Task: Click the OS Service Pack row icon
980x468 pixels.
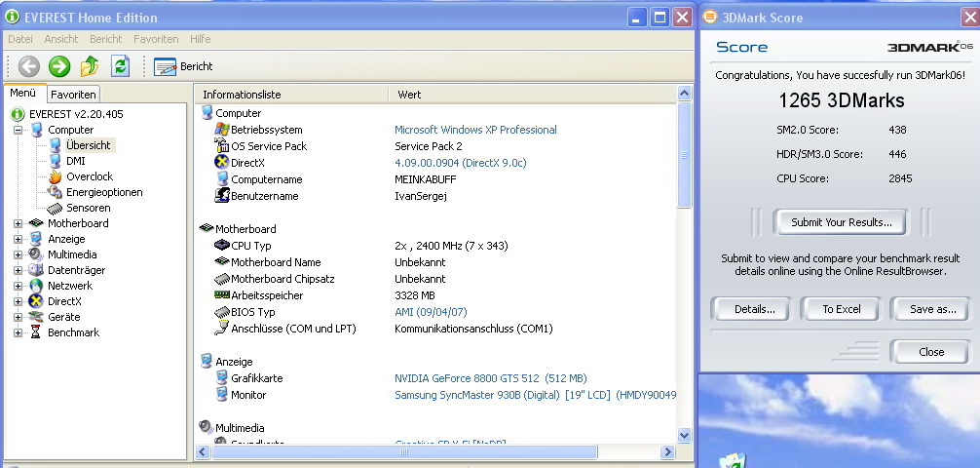Action: tap(222, 146)
